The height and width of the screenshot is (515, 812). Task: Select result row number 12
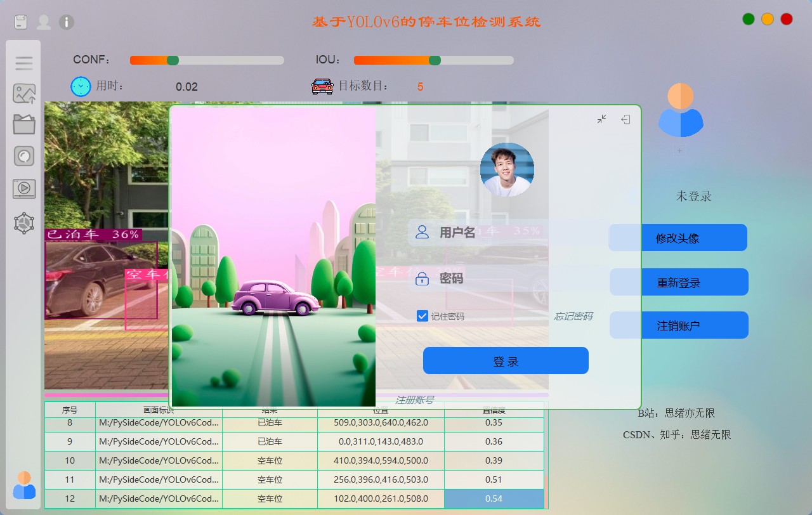click(294, 499)
